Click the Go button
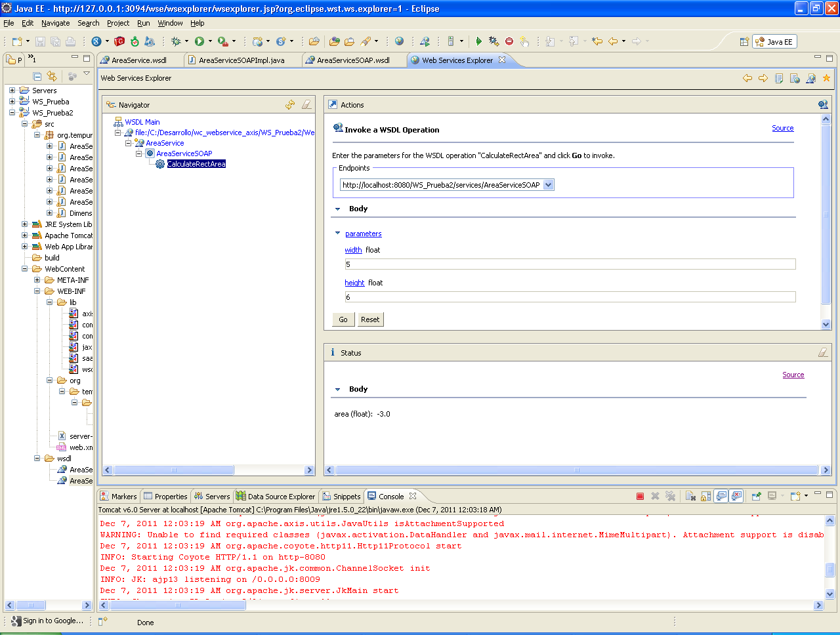 point(343,319)
